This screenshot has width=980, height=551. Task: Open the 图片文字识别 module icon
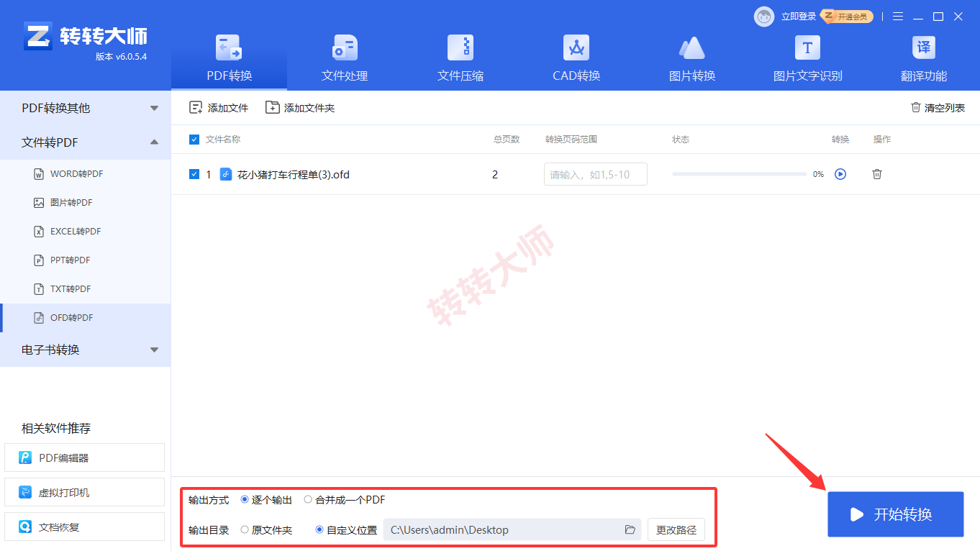coord(807,47)
